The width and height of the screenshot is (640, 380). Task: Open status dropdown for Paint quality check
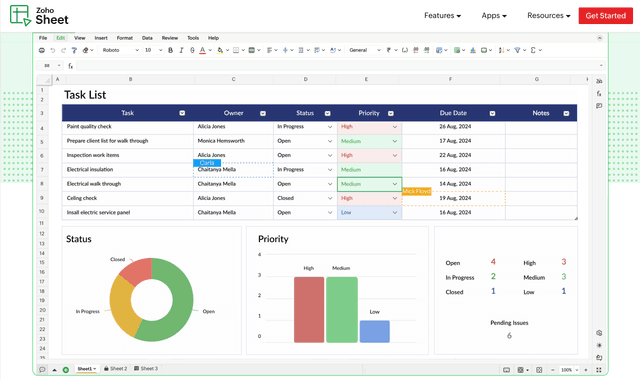tap(330, 127)
